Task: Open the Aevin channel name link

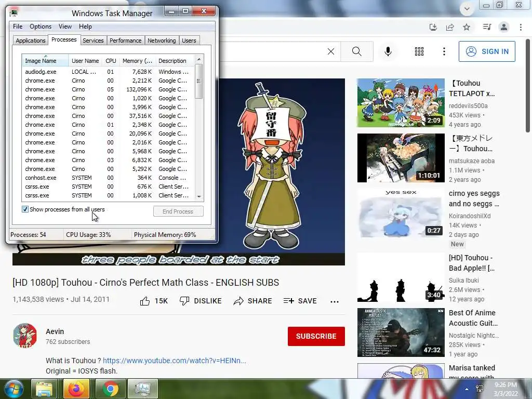Action: point(55,331)
